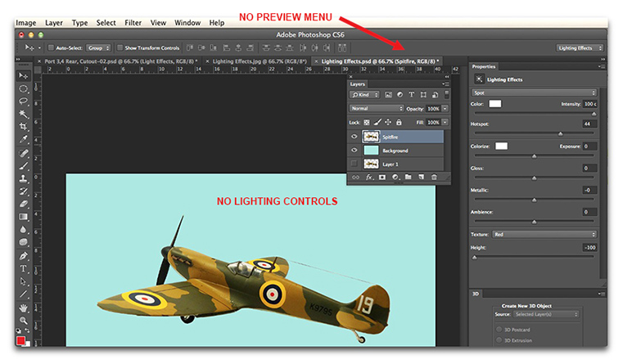Click the delete layer trash icon
This screenshot has height=364, width=623.
click(x=434, y=177)
